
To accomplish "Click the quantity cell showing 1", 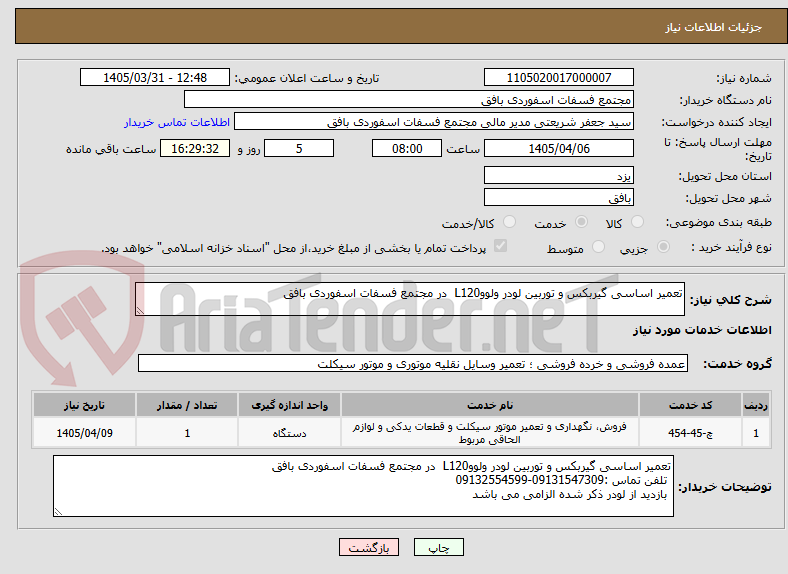I will click(x=187, y=433).
